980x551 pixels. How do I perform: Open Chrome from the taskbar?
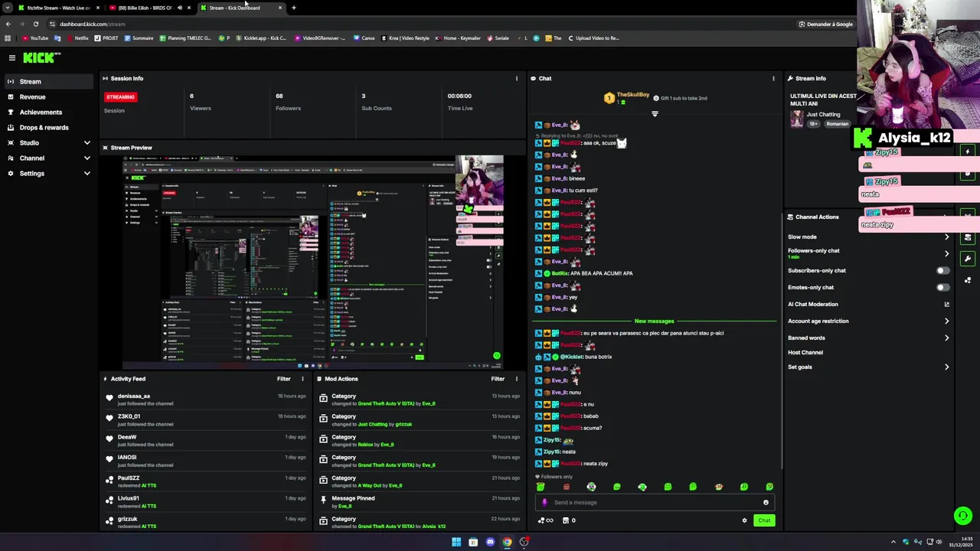click(x=507, y=542)
